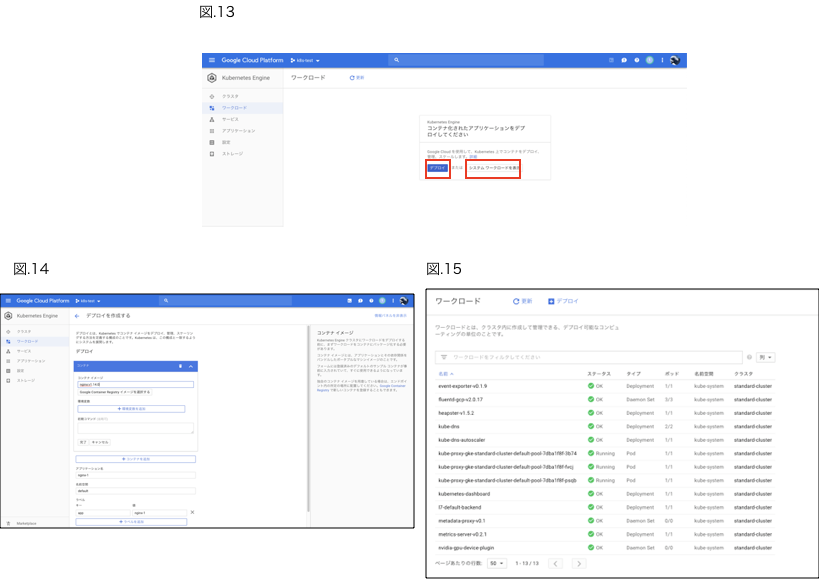Click デプロイ in Fig.15 toolbar

(x=563, y=301)
